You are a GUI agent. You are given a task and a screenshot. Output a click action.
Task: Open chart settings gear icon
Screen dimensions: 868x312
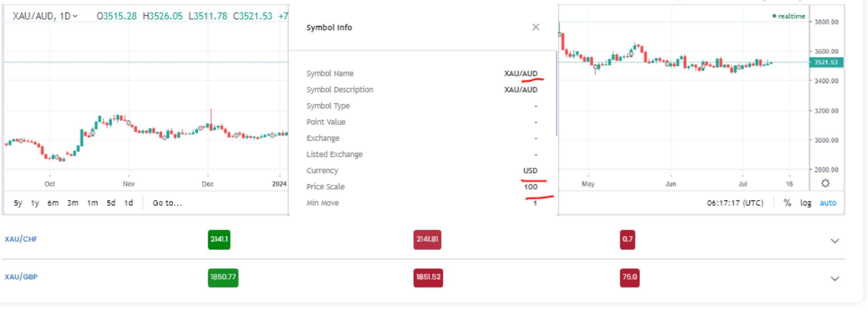(825, 183)
